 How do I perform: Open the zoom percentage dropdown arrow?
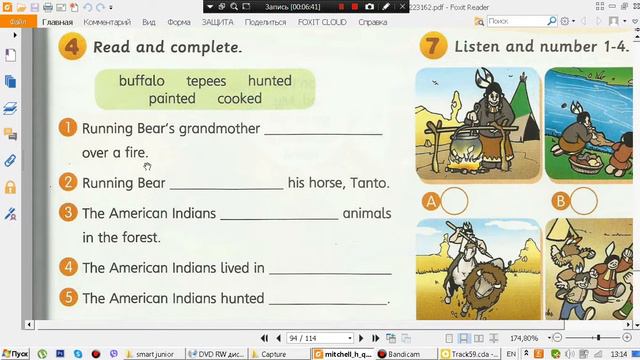point(549,338)
